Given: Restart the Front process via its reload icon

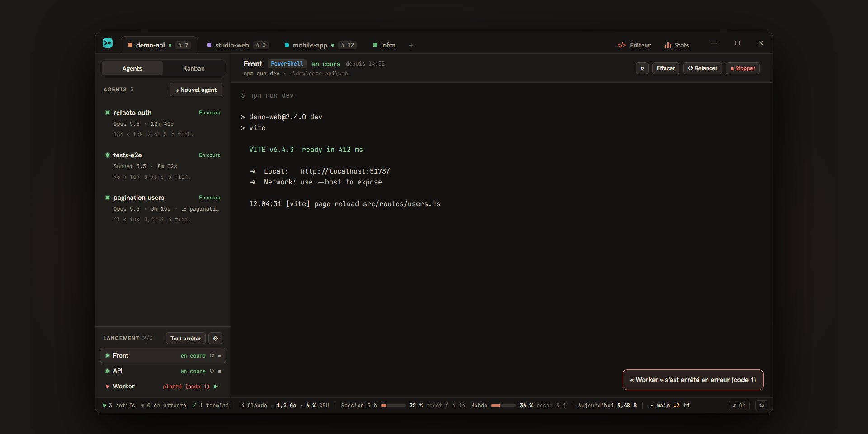Looking at the screenshot, I should click(x=212, y=356).
